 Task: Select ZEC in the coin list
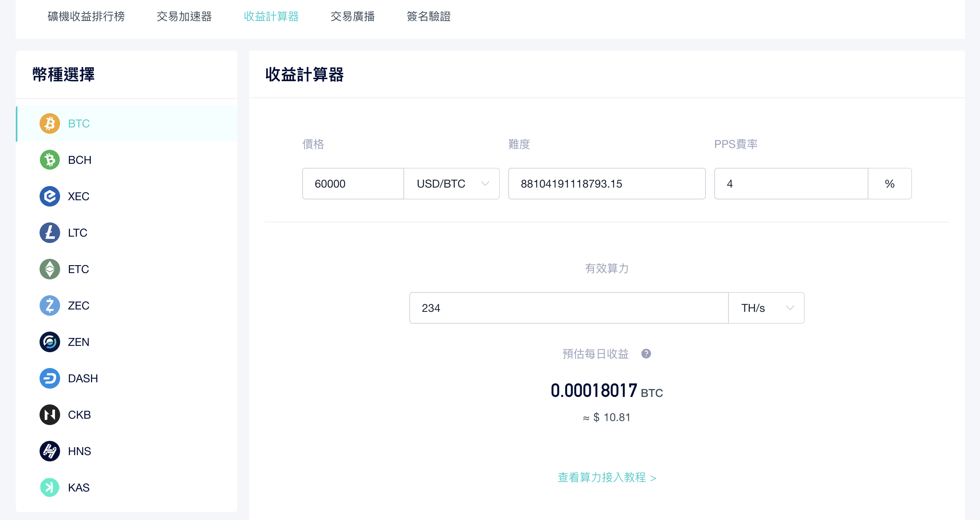pos(127,306)
